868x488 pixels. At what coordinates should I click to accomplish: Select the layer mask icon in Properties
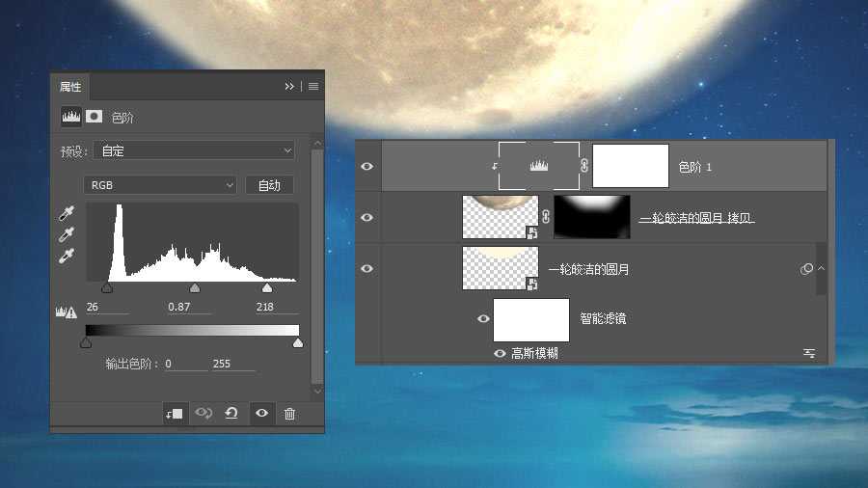pos(95,117)
